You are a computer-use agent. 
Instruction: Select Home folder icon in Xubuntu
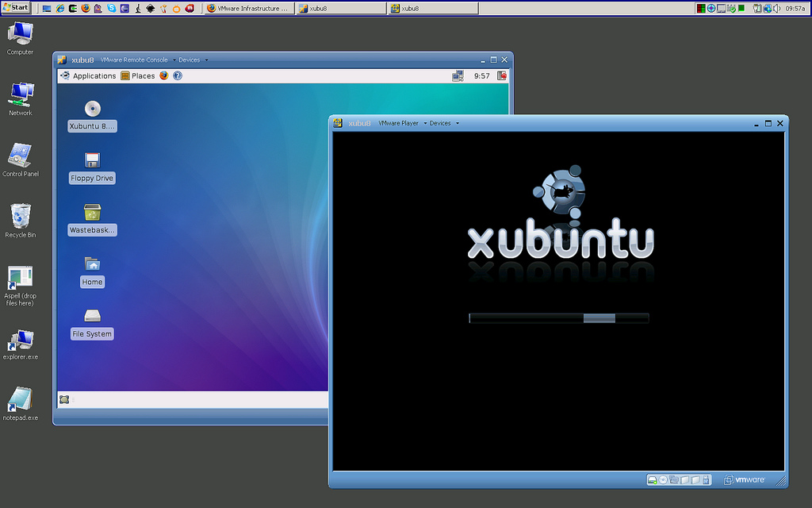click(x=92, y=272)
